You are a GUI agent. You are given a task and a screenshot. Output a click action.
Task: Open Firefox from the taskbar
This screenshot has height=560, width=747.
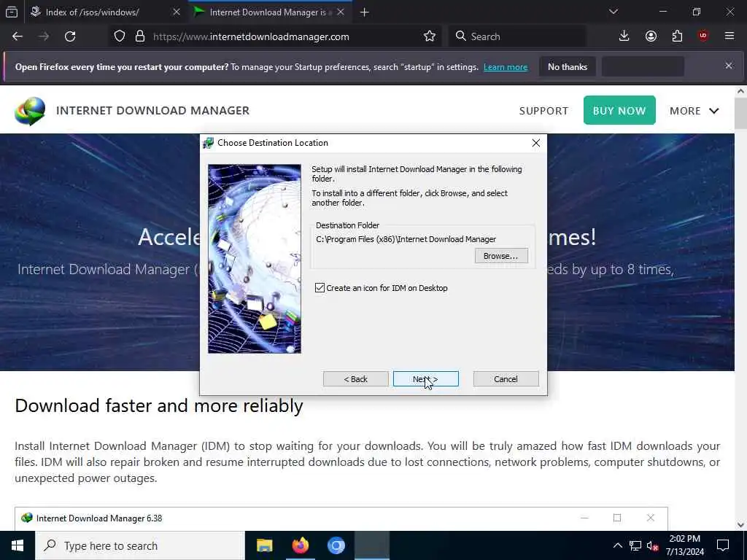click(x=300, y=545)
